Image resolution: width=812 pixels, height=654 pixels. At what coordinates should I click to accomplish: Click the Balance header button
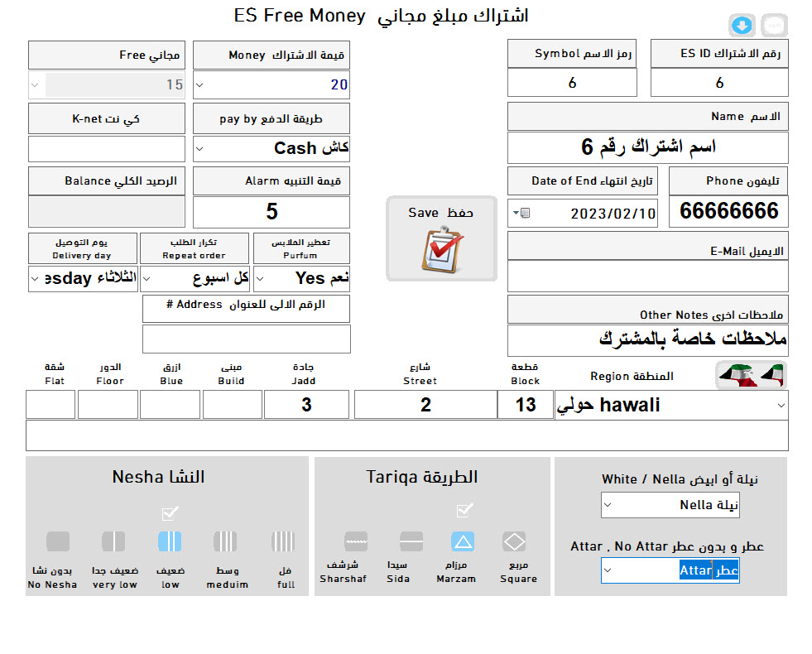(x=107, y=180)
